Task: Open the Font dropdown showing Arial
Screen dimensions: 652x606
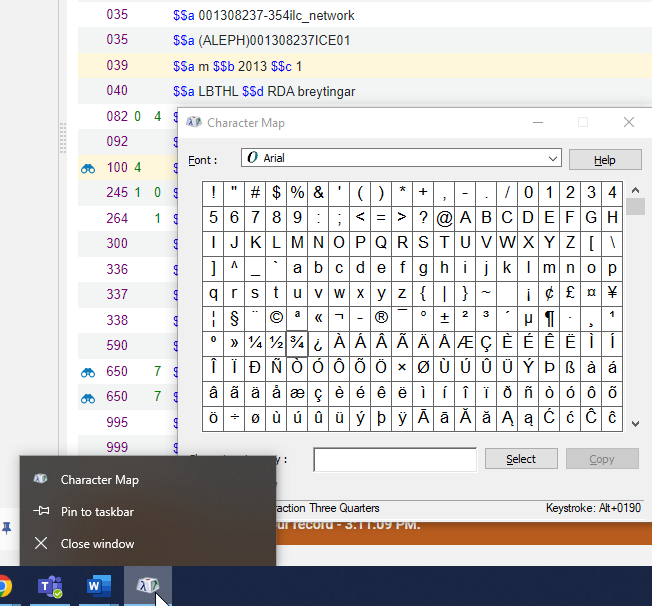Action: (x=401, y=158)
